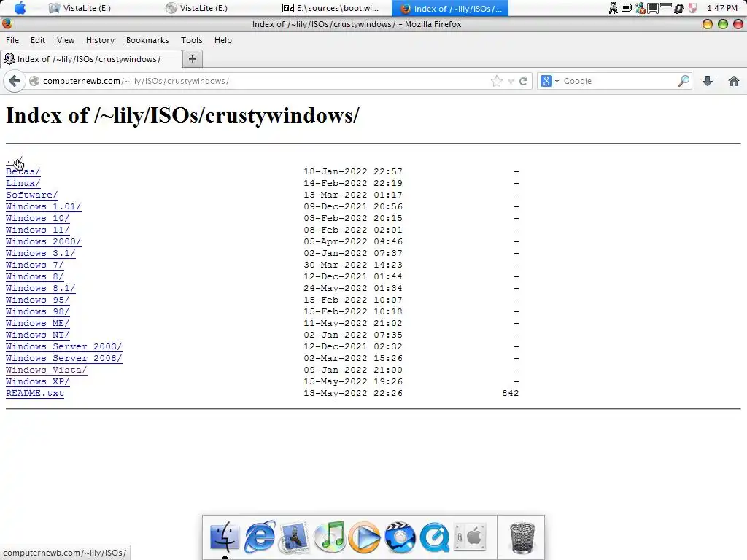747x560 pixels.
Task: Open the Windows 11/ link
Action: [38, 230]
